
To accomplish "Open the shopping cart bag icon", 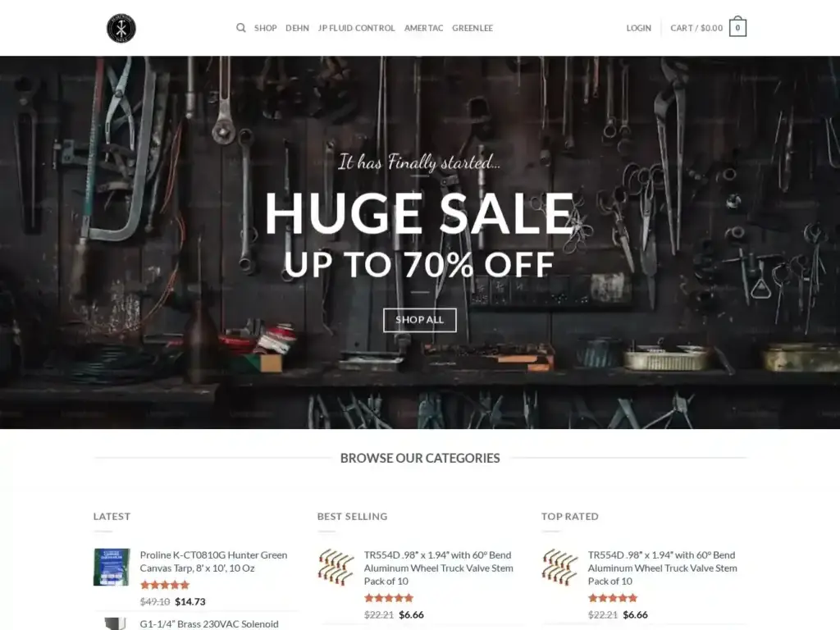I will coord(737,27).
